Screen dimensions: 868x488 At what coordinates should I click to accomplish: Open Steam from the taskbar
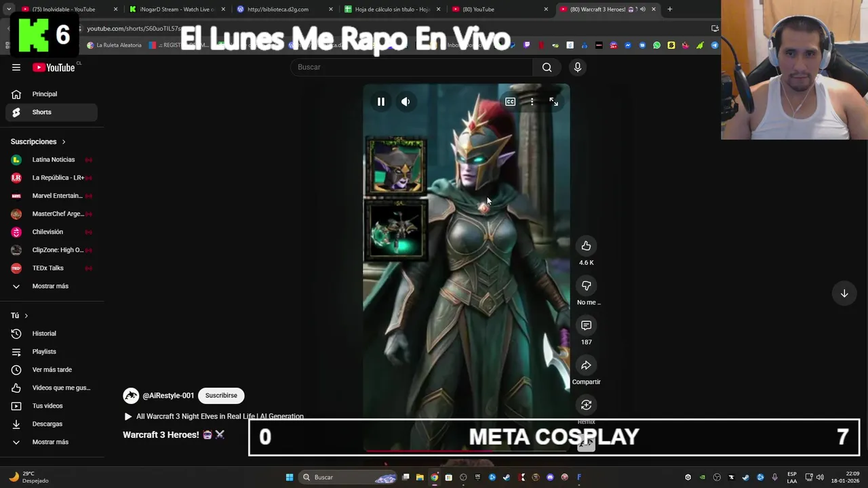tap(507, 477)
